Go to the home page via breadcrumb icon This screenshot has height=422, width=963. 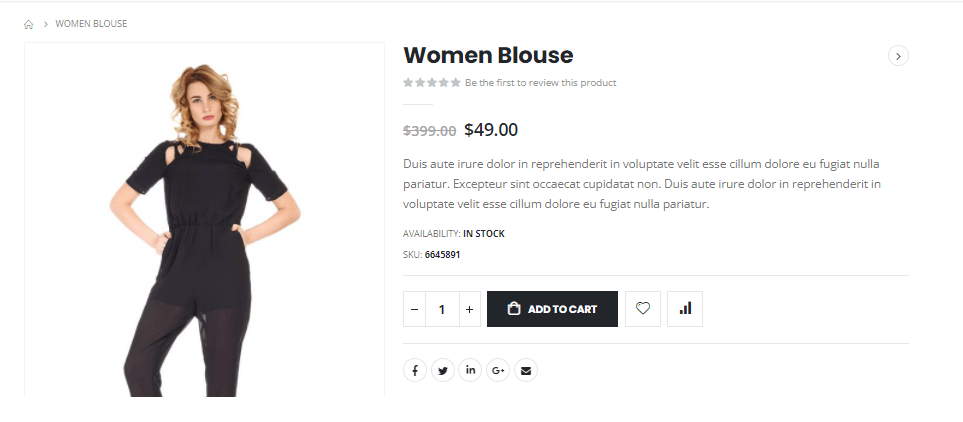pos(29,24)
